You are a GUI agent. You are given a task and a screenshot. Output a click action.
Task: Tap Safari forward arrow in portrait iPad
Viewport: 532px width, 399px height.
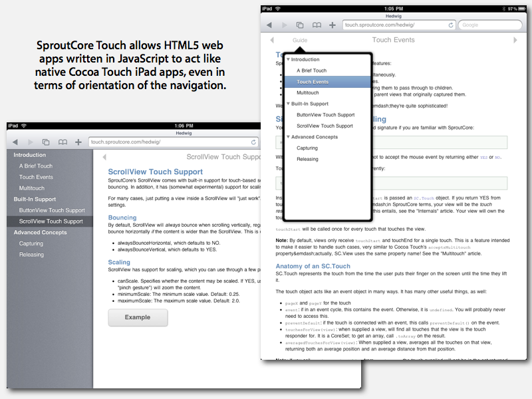(x=285, y=25)
